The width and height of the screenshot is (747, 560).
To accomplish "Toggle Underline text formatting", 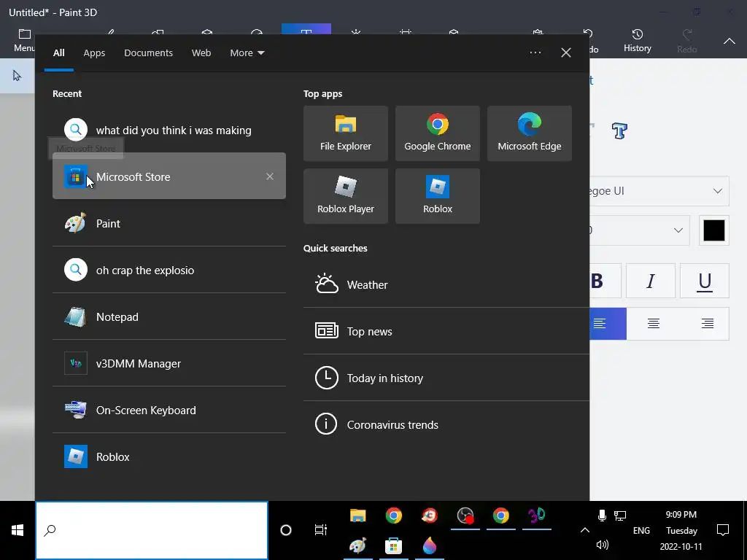I will (x=705, y=281).
